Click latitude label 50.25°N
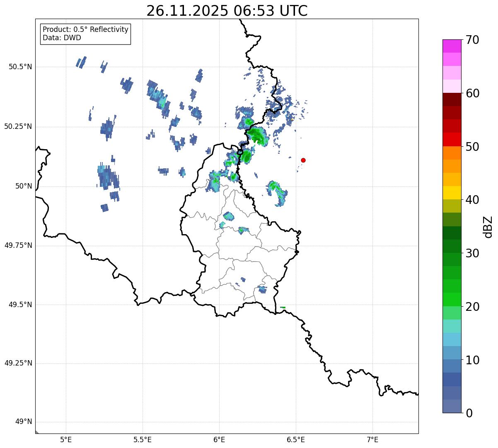 (x=18, y=126)
